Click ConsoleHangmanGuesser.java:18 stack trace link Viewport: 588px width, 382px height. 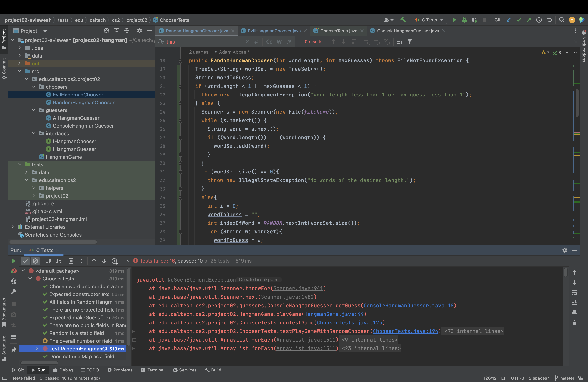408,305
